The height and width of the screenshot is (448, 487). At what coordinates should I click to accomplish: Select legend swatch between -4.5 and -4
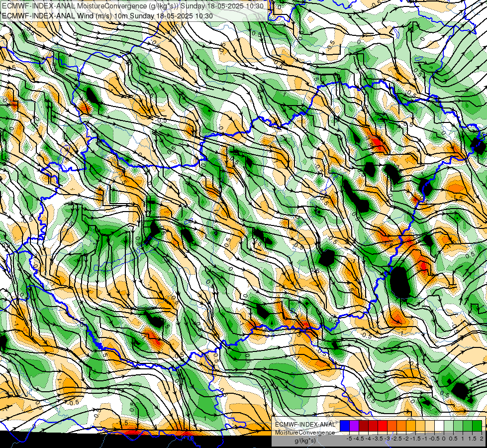(x=364, y=426)
